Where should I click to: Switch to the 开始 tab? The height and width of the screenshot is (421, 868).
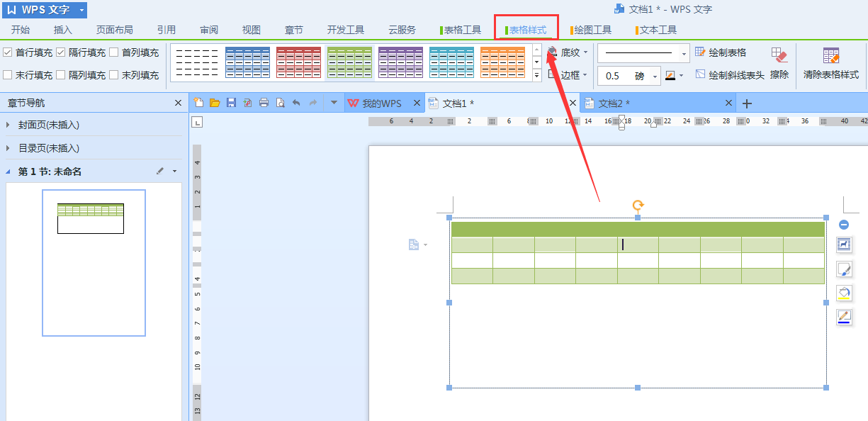[21, 30]
